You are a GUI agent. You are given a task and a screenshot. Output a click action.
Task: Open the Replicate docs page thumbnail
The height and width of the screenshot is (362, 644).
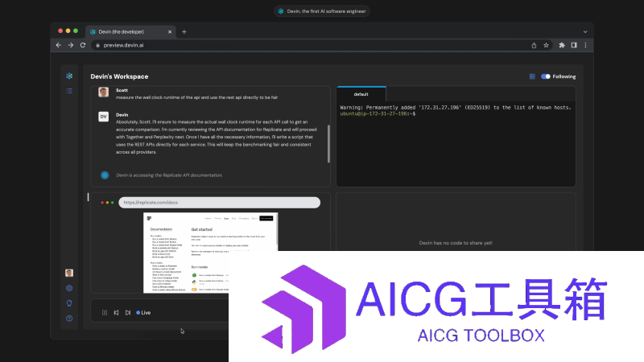(210, 252)
